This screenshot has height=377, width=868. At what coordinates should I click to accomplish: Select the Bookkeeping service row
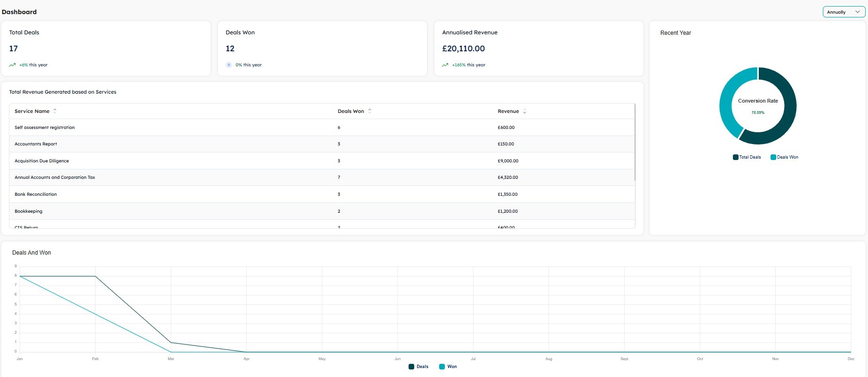pyautogui.click(x=322, y=211)
